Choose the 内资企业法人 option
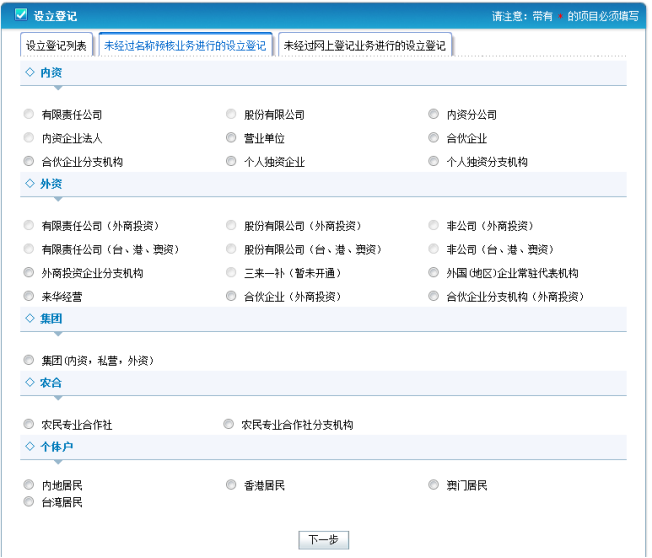Screen dimensions: 652x558 coord(29,138)
